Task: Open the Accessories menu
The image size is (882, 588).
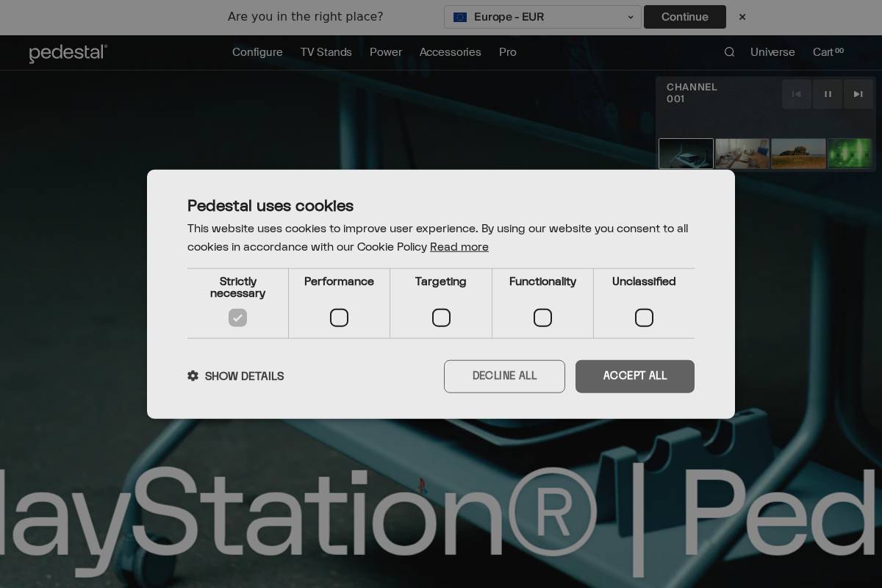Action: [x=451, y=52]
